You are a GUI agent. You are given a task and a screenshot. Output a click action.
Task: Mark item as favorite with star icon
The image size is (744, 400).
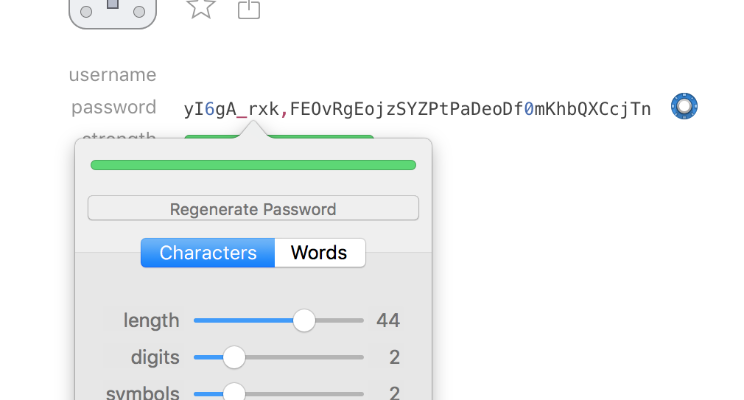click(201, 8)
